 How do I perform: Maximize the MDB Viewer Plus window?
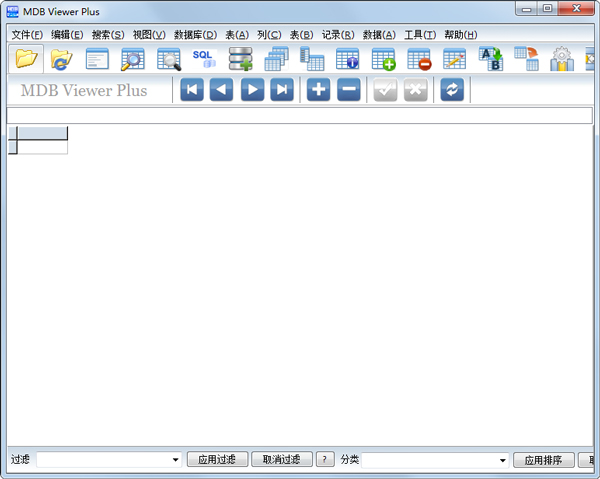click(548, 8)
